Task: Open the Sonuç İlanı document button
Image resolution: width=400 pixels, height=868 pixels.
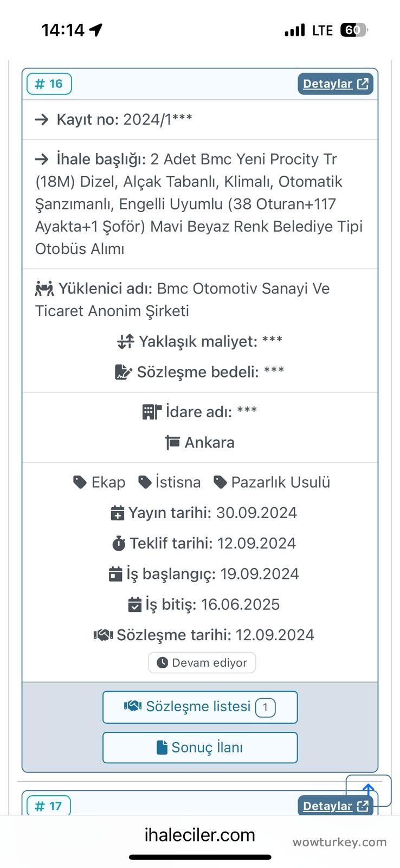Action: [x=200, y=748]
